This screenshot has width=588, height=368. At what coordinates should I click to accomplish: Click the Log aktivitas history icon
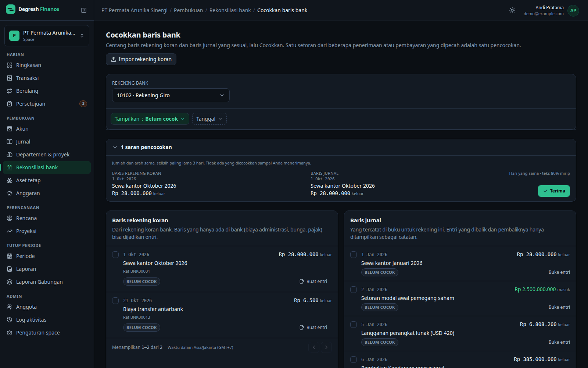(10, 320)
